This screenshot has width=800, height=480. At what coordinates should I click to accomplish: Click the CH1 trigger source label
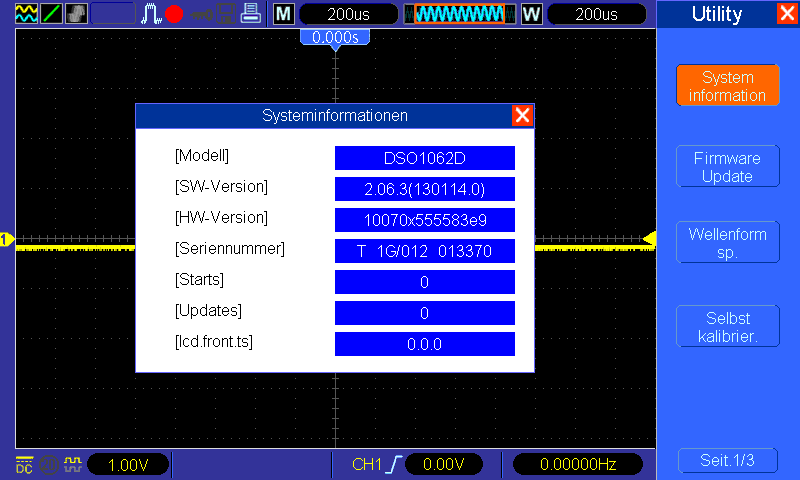367,464
